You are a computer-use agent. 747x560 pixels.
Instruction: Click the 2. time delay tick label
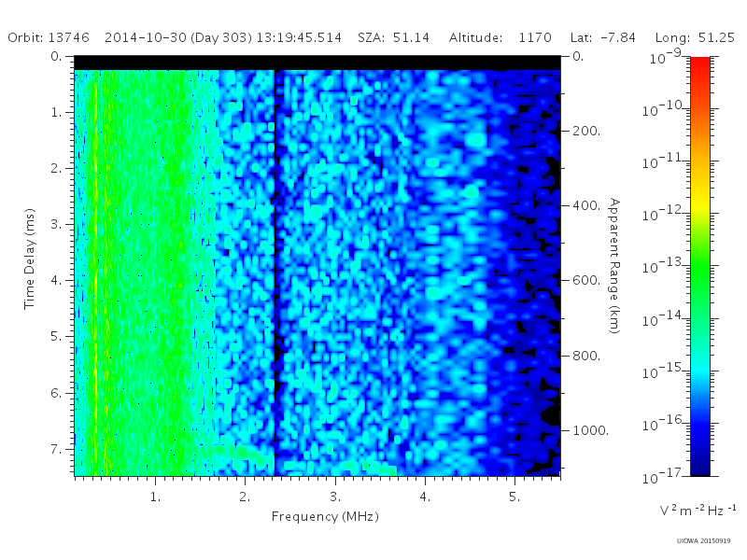[x=56, y=168]
